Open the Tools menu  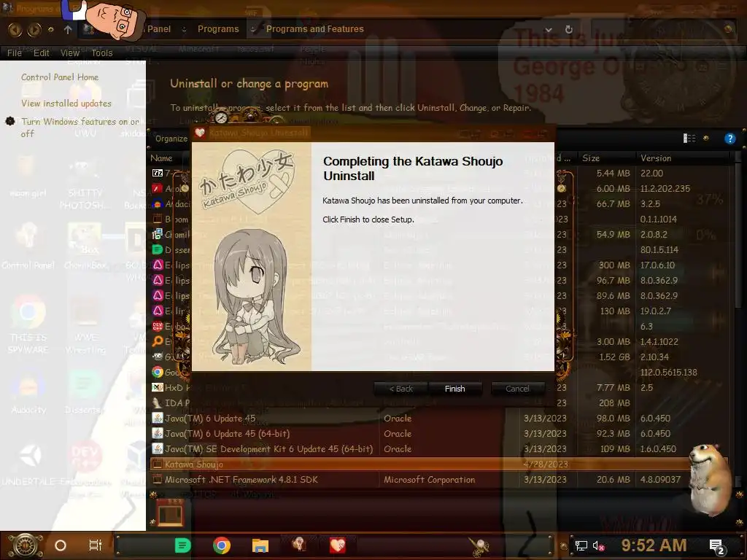click(102, 52)
